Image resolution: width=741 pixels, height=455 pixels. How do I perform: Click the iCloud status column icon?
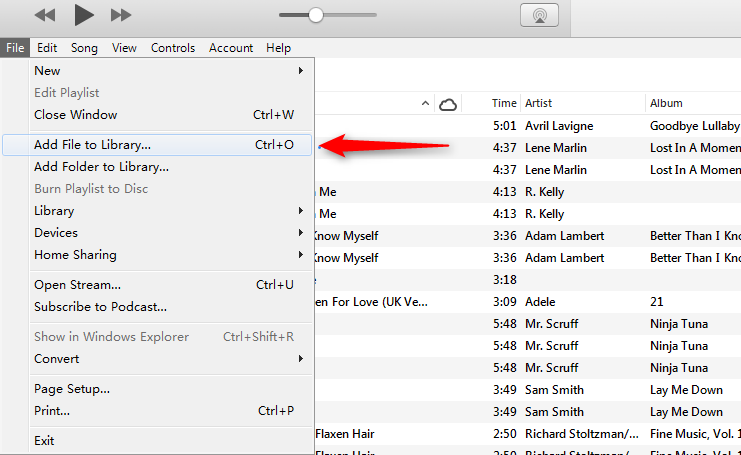tap(448, 104)
